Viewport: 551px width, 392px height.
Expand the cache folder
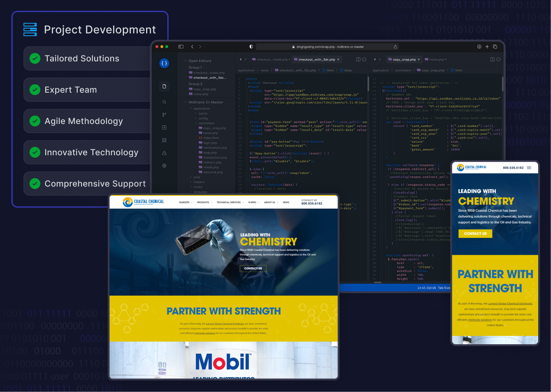click(x=195, y=114)
